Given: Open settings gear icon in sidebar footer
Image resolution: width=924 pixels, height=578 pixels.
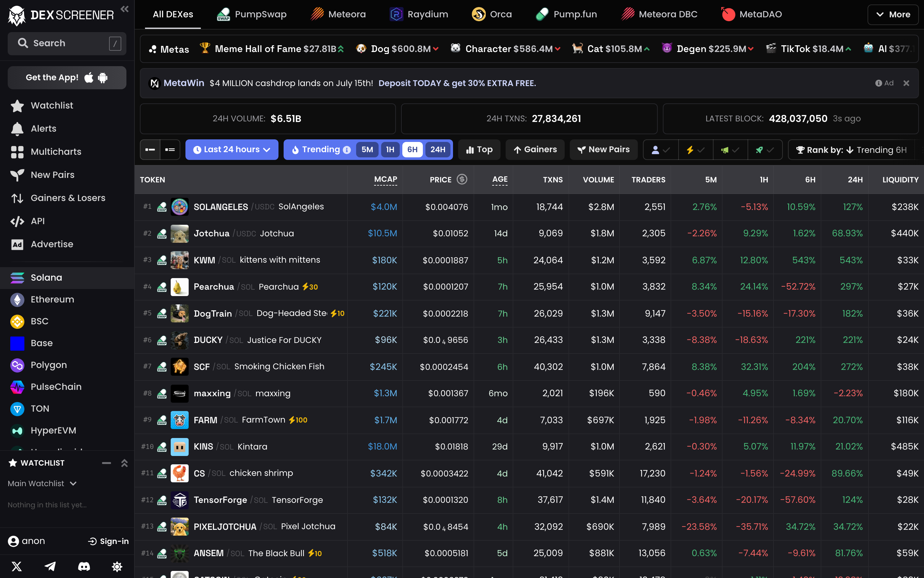Looking at the screenshot, I should click(117, 566).
